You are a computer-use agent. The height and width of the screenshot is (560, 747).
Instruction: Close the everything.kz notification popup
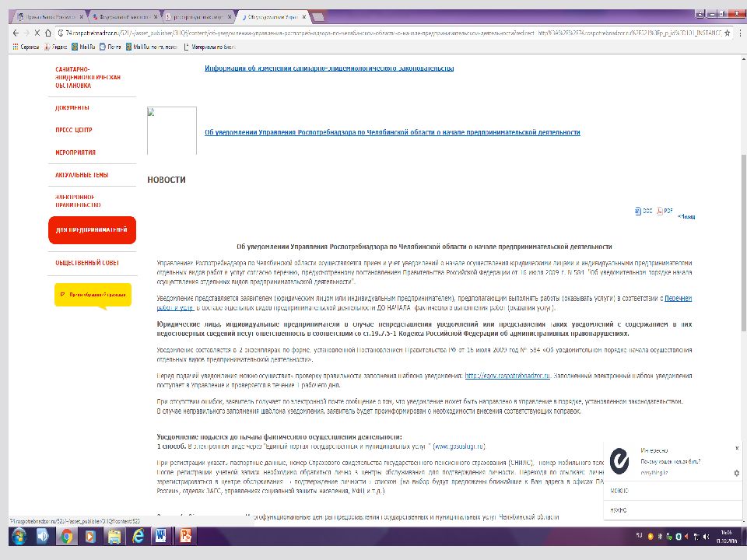tap(737, 448)
